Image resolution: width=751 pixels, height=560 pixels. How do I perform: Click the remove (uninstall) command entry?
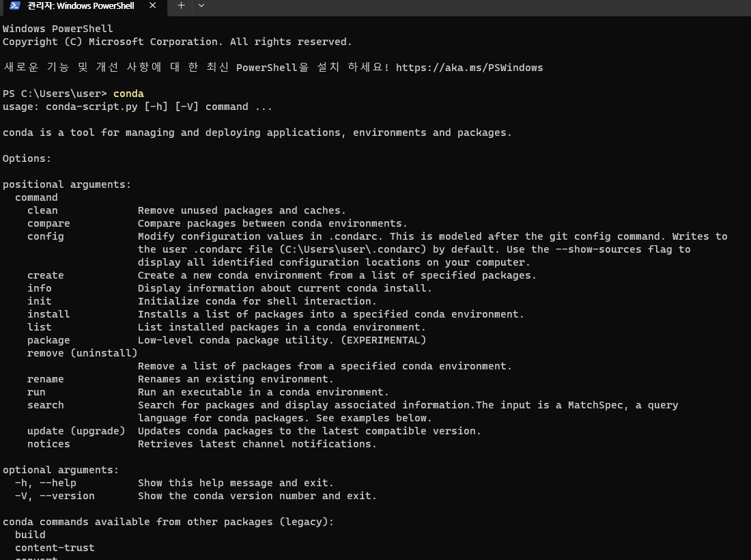coord(83,353)
